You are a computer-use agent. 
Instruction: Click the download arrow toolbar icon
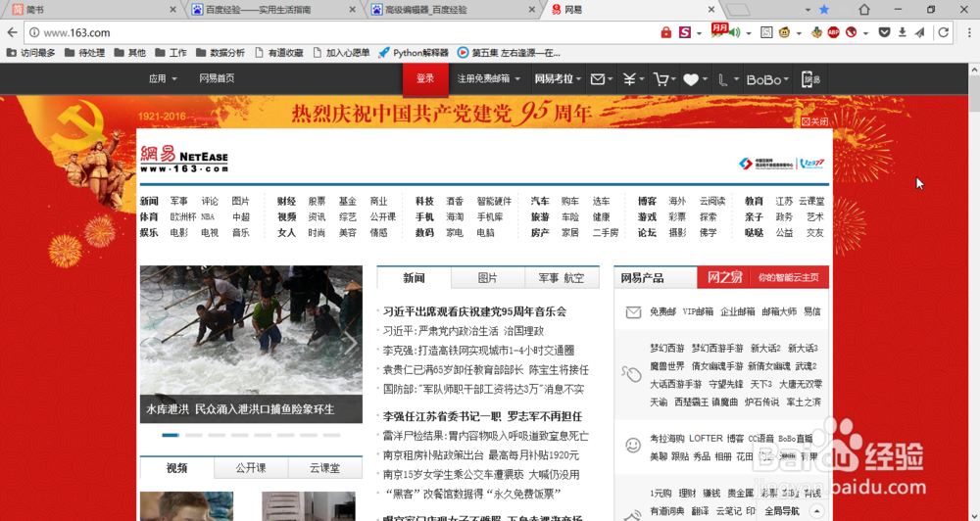pyautogui.click(x=902, y=32)
